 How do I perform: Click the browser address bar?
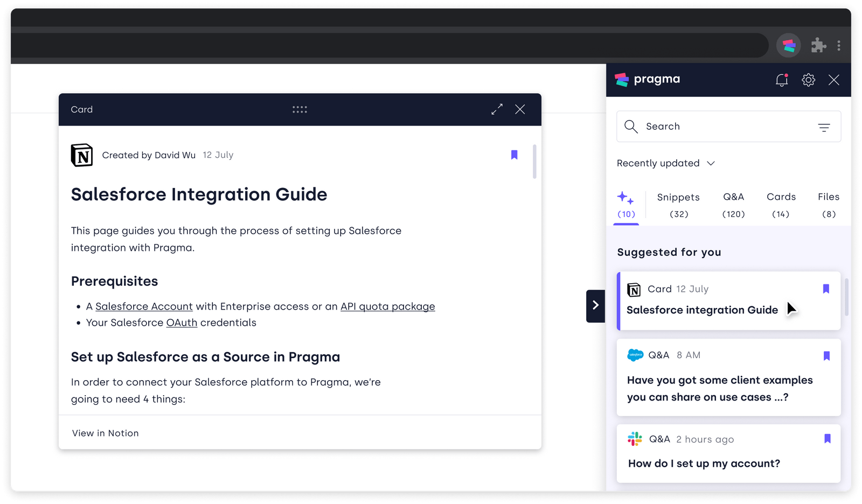pyautogui.click(x=389, y=45)
